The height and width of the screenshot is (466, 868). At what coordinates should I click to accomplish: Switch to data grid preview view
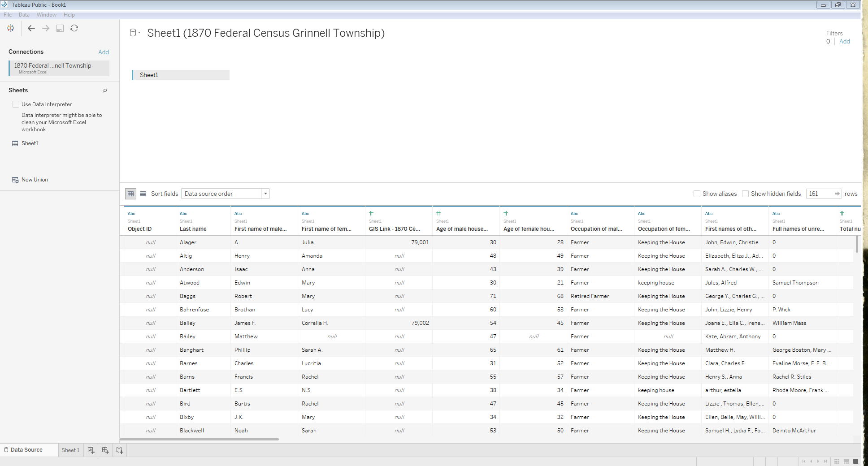pos(131,194)
